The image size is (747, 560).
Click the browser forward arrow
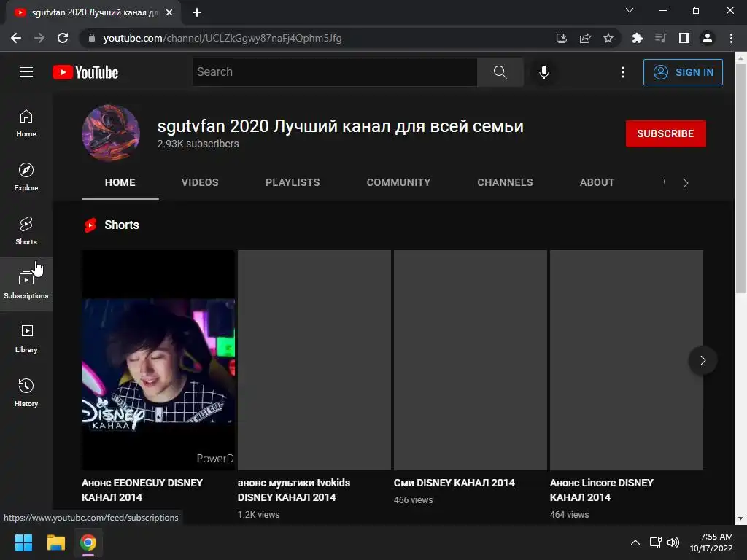(x=39, y=38)
